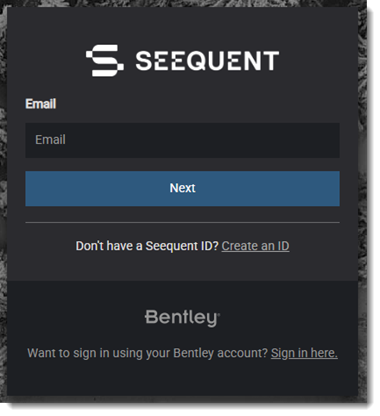Click the registered trademark symbol beside Bentley
Image resolution: width=380 pixels, height=416 pixels.
(218, 314)
